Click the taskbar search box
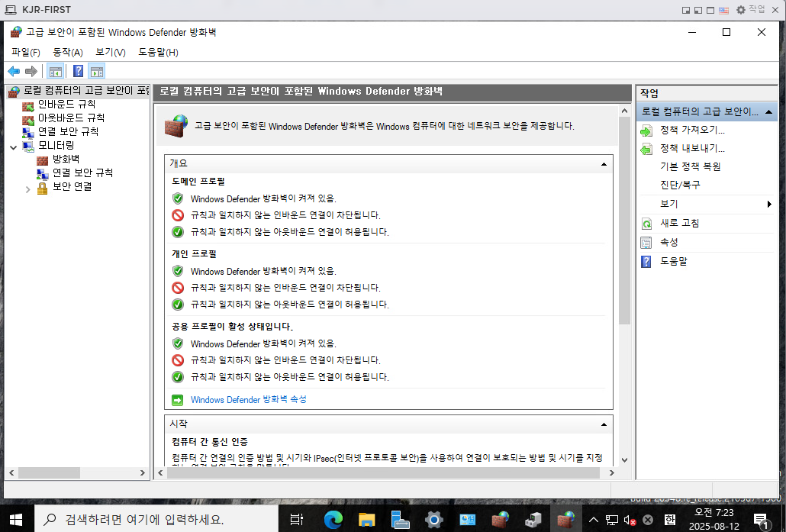The image size is (786, 532). (156, 519)
